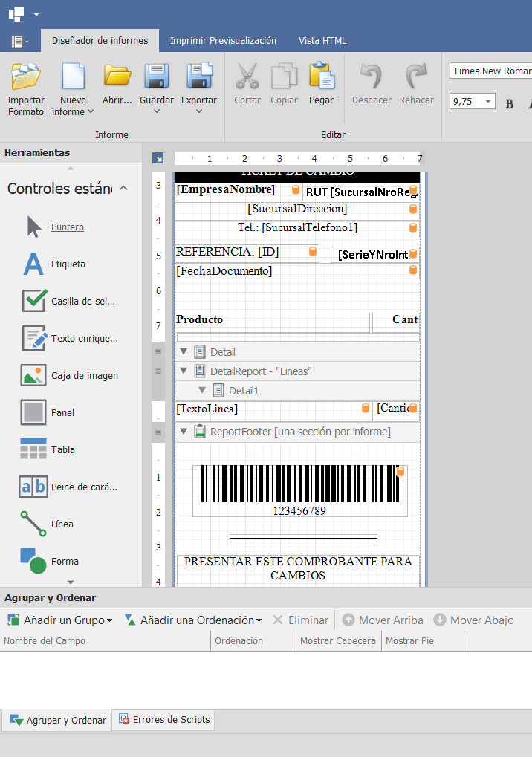
Task: Expand Nuevo informe dropdown arrow
Action: point(90,111)
